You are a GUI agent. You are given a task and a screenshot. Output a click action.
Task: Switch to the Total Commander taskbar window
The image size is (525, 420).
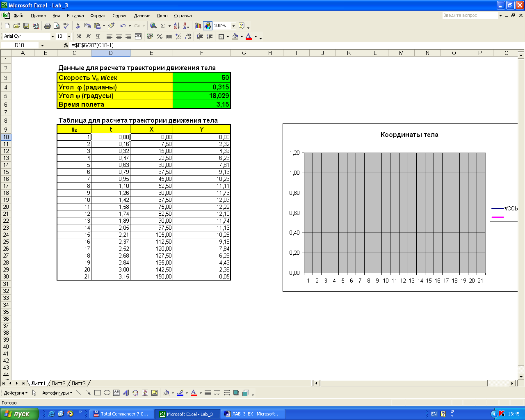click(x=122, y=414)
